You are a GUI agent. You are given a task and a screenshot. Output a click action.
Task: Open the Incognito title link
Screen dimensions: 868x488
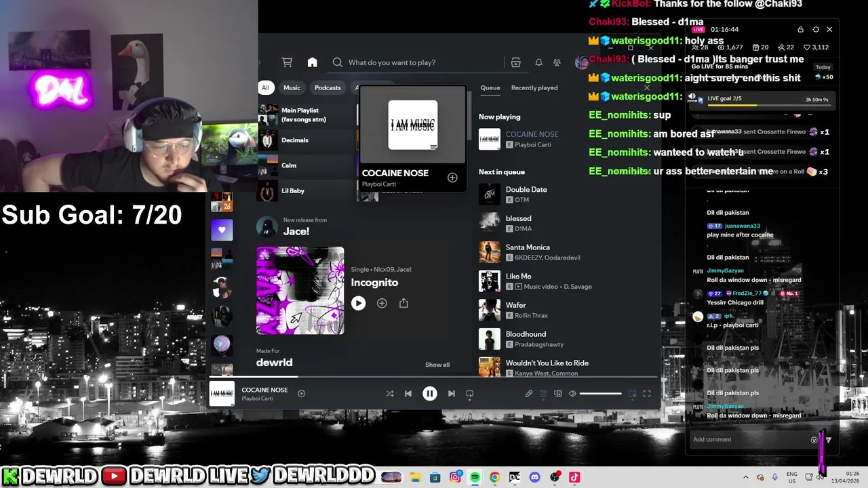point(374,283)
